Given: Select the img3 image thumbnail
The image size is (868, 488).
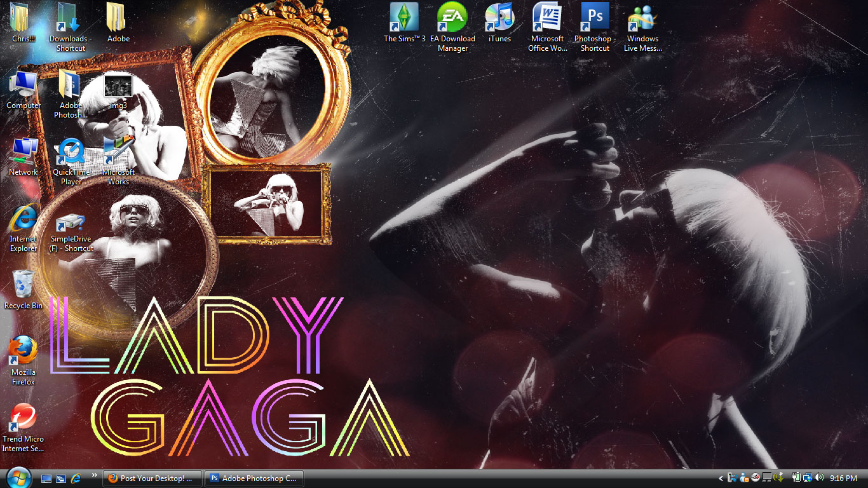Looking at the screenshot, I should tap(118, 87).
